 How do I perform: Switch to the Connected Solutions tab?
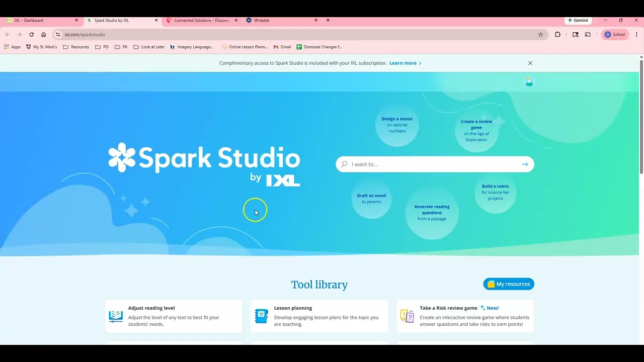[202, 21]
